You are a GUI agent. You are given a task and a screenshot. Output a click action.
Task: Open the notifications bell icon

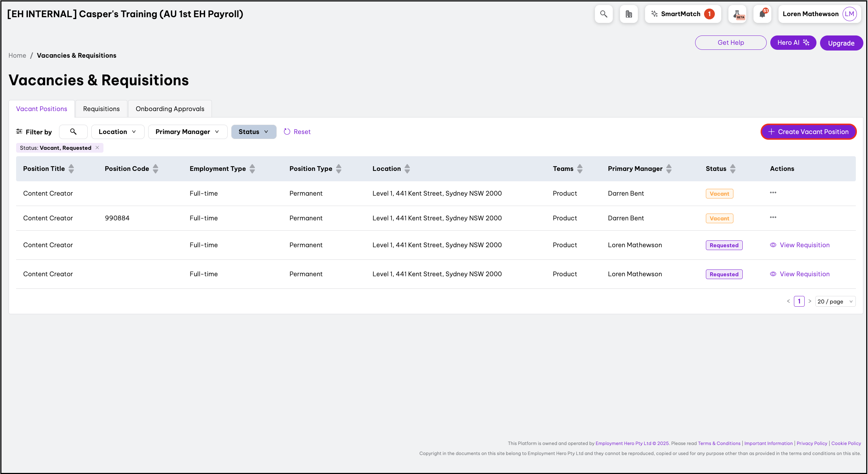click(x=762, y=14)
